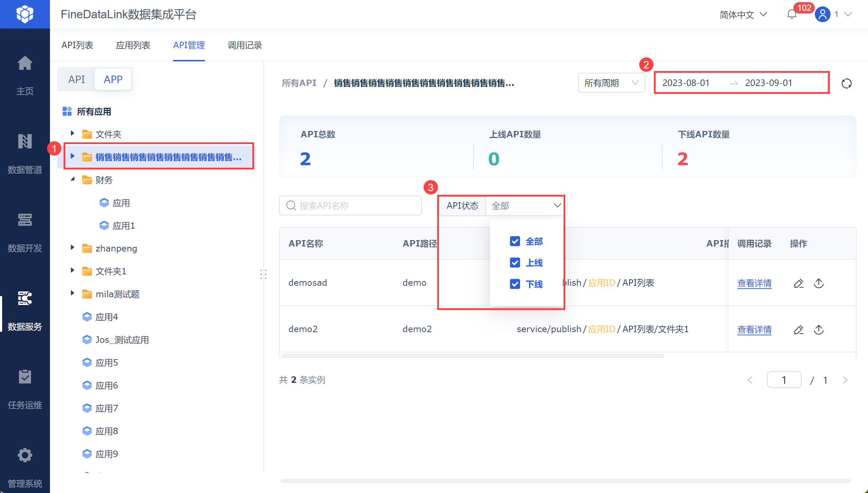Image resolution: width=868 pixels, height=493 pixels.
Task: Switch to the API toggle tab
Action: (76, 79)
